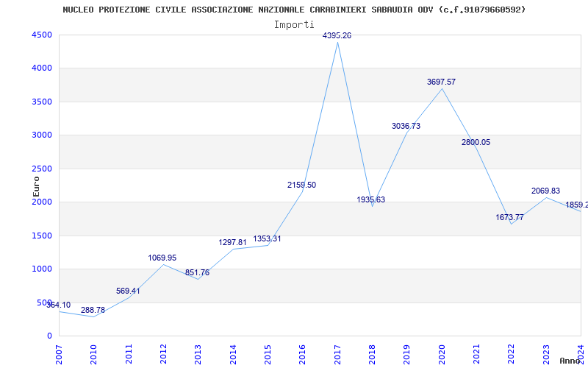The width and height of the screenshot is (588, 368).
Task: Click the 288.78 lowest value label
Action: point(93,310)
